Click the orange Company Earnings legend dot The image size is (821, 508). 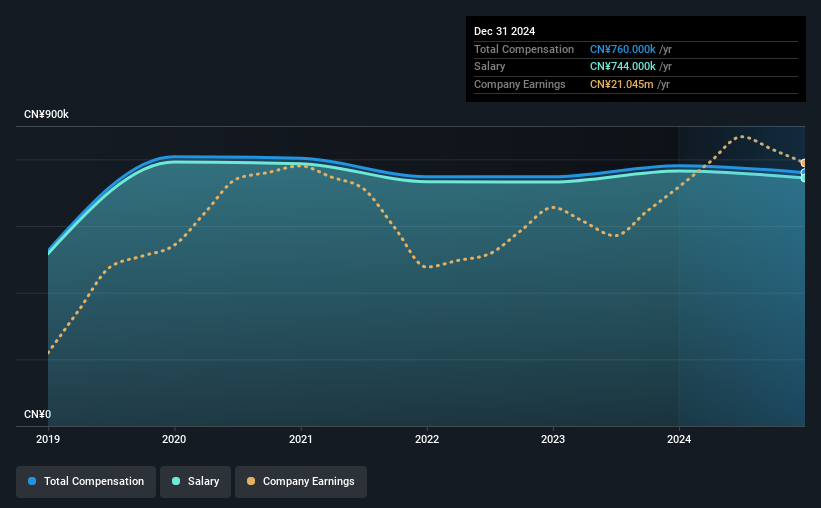[251, 481]
